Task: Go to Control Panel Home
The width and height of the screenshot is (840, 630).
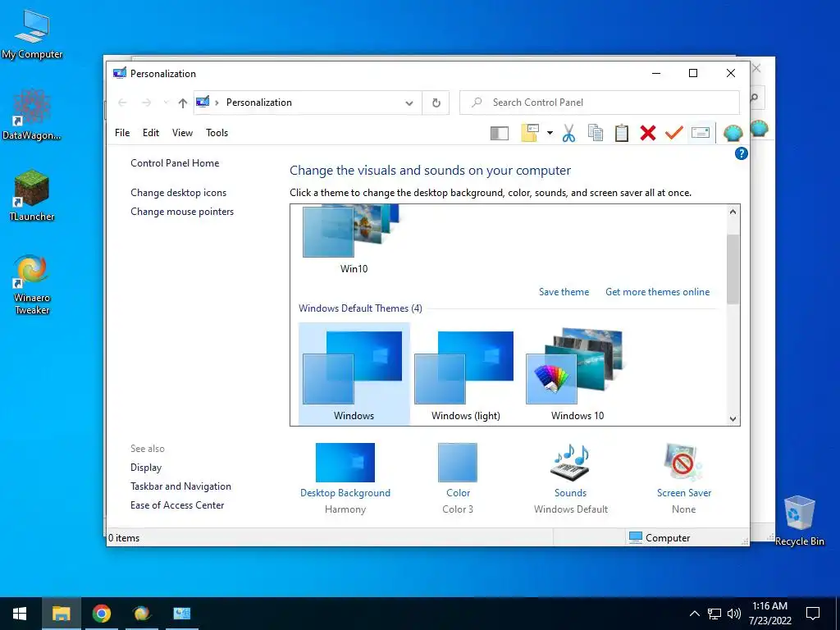Action: [x=175, y=163]
